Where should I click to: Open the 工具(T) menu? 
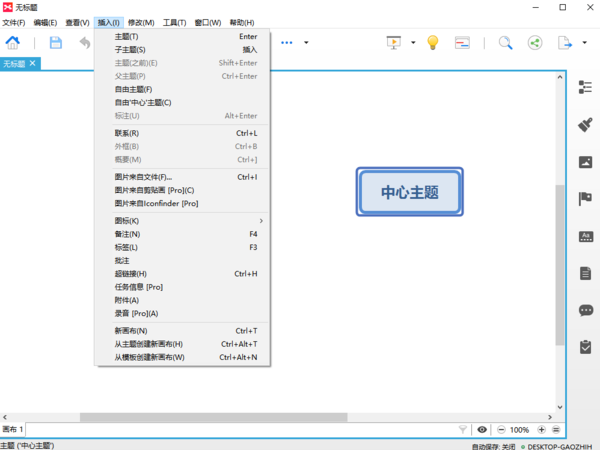point(174,23)
